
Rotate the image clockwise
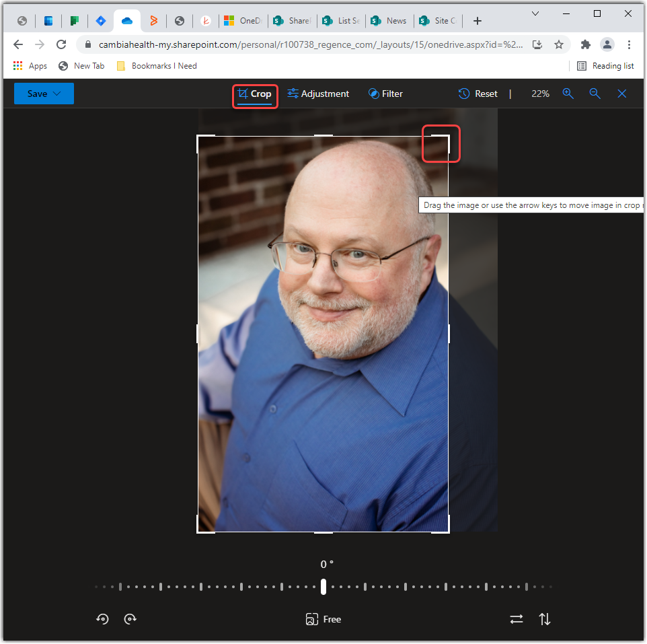point(130,618)
